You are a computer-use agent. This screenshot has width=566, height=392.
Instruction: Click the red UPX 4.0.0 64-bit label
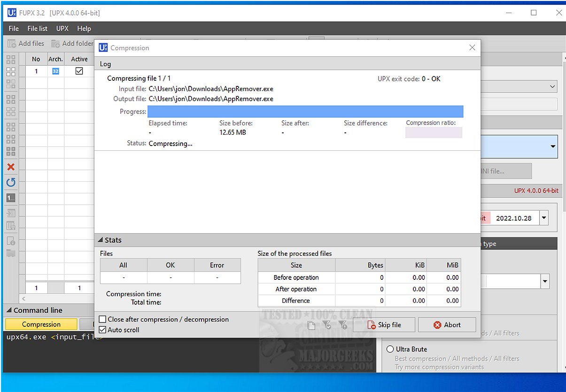(536, 191)
